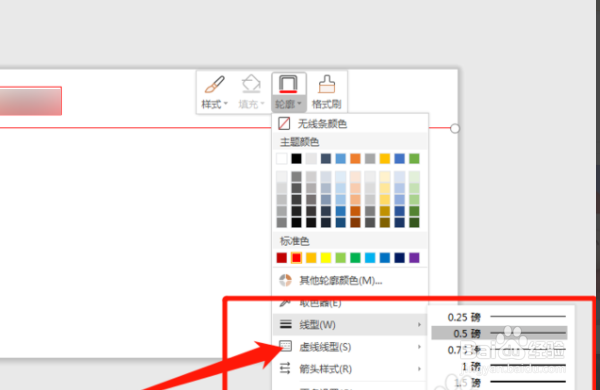Pick the white theme color swatch
600x390 pixels.
coord(282,158)
